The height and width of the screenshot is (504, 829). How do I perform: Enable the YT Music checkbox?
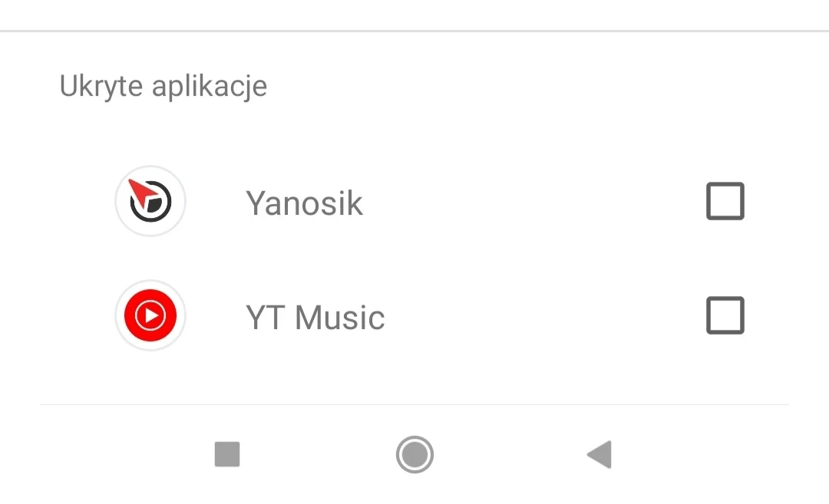click(725, 315)
